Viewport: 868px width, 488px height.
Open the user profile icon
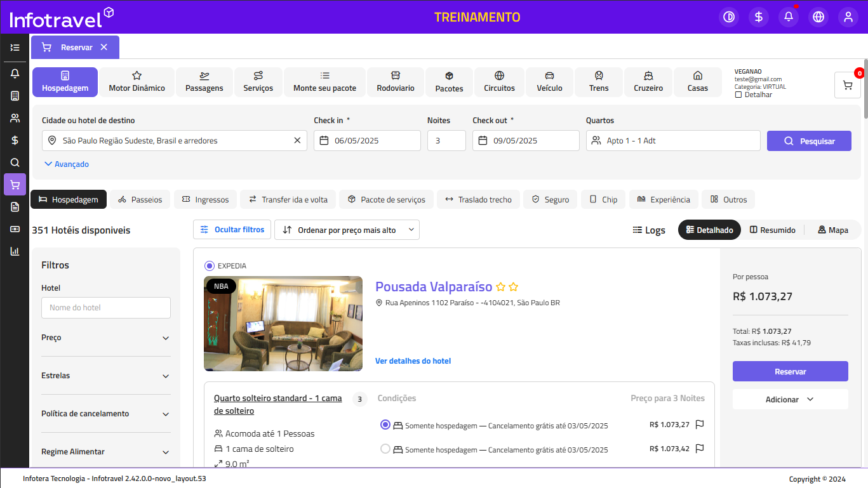(848, 17)
